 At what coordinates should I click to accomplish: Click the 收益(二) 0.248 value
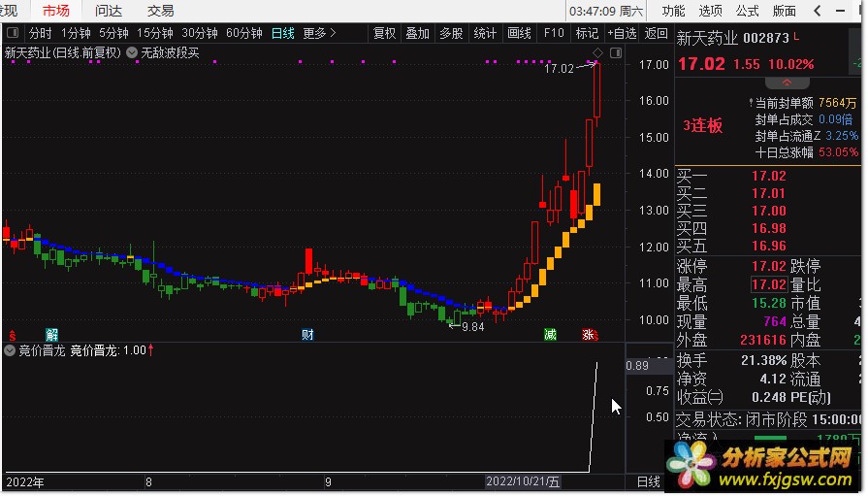(x=769, y=397)
